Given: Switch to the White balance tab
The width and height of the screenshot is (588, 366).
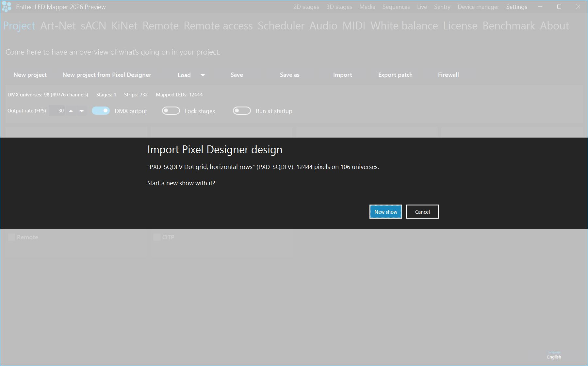Looking at the screenshot, I should pos(404,26).
